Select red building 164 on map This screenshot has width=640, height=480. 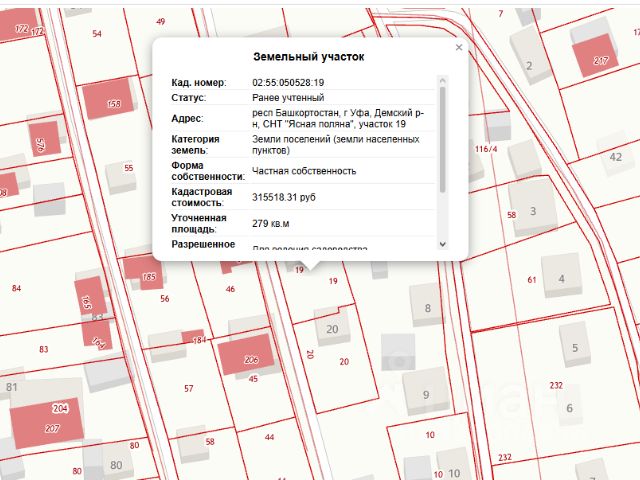pyautogui.click(x=97, y=333)
